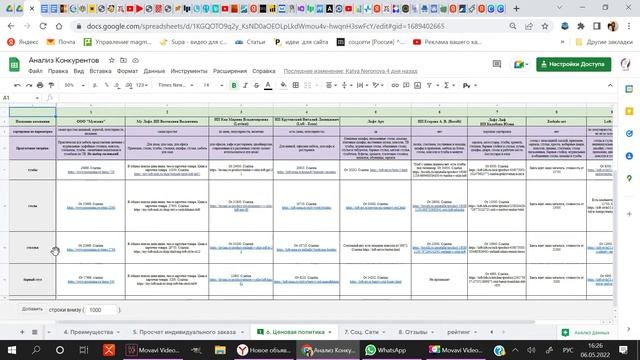Switch to 4. Преимущества sheet tab

[89, 332]
